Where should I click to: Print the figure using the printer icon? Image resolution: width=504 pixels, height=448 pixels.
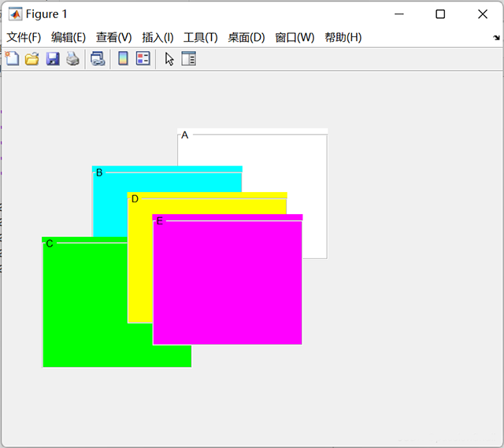pos(73,59)
